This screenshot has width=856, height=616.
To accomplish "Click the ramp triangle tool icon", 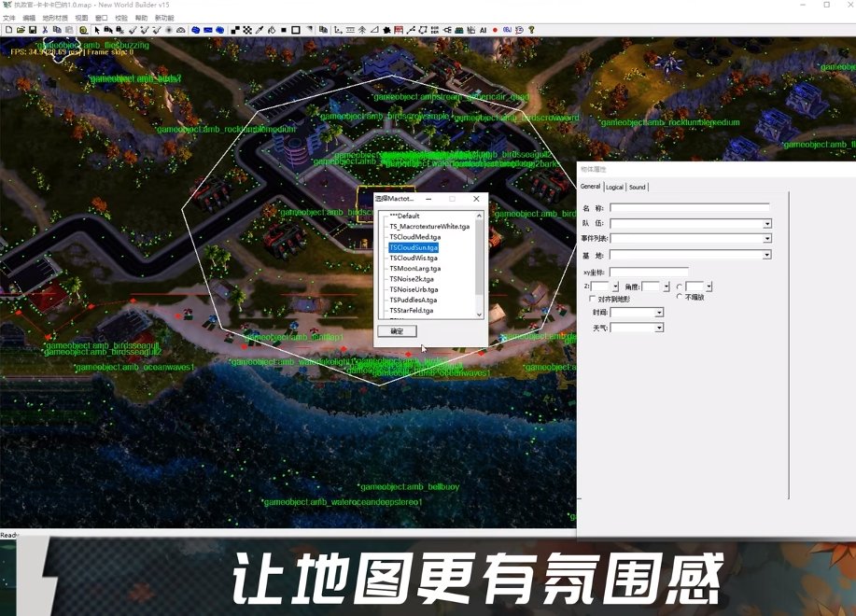I will click(x=374, y=30).
